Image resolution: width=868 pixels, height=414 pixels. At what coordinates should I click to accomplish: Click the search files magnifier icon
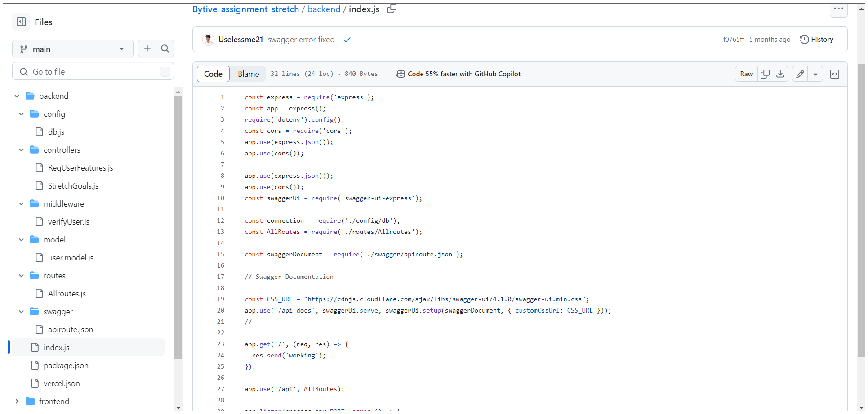165,48
